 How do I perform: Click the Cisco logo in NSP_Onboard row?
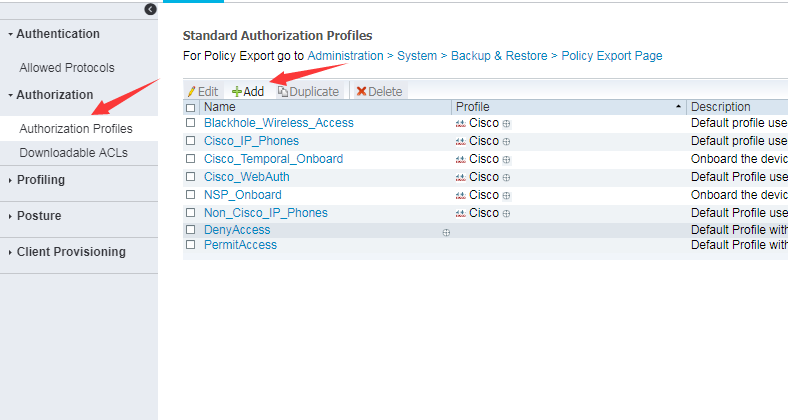tap(461, 195)
